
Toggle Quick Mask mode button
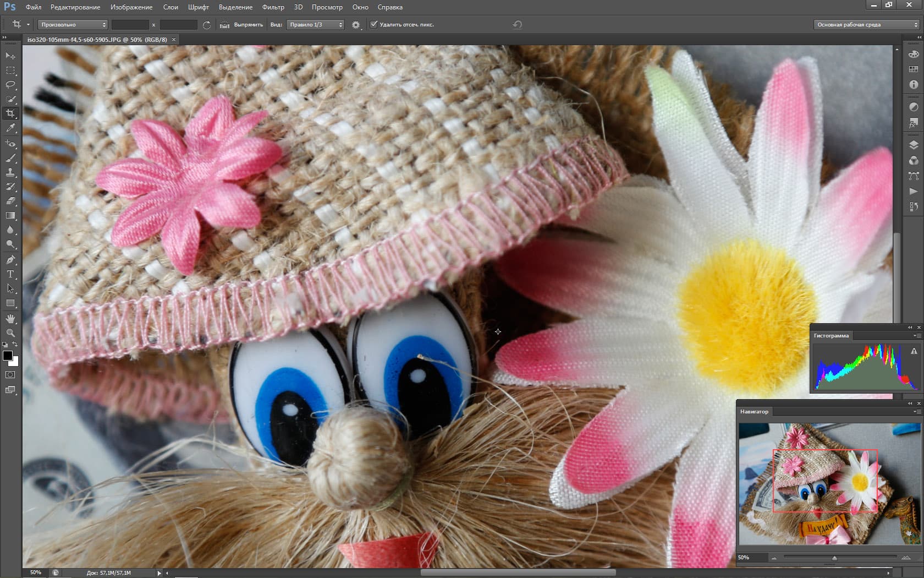(x=10, y=375)
